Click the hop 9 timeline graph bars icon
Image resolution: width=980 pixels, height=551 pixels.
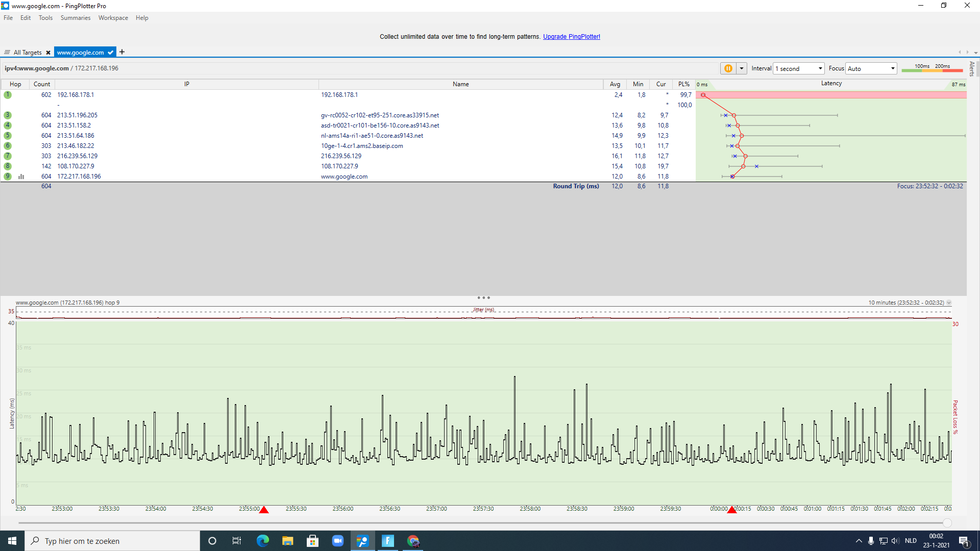click(21, 177)
